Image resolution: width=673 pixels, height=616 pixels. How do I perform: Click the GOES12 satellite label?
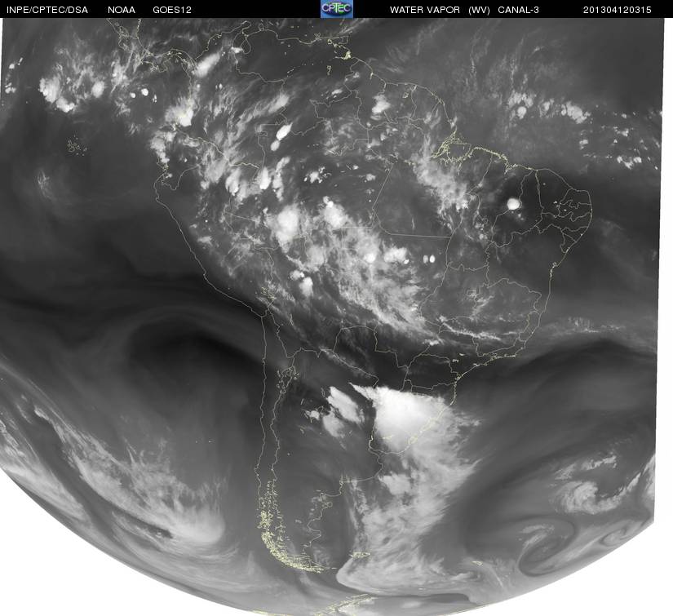(172, 10)
